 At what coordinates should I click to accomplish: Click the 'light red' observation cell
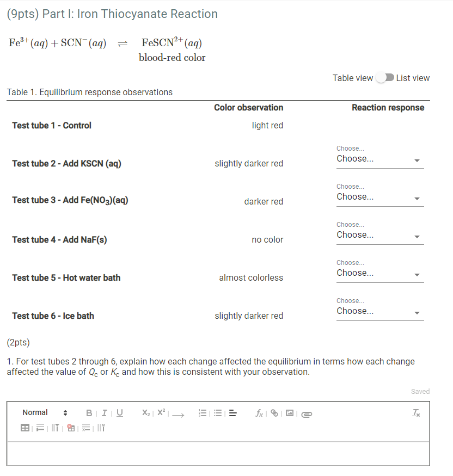pos(267,125)
